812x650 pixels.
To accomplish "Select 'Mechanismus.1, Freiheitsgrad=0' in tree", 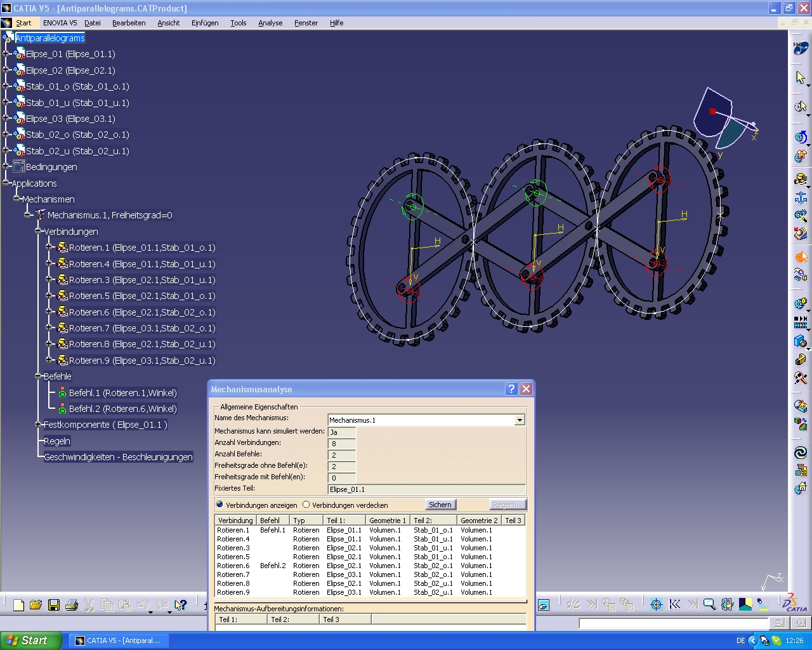I will (110, 215).
